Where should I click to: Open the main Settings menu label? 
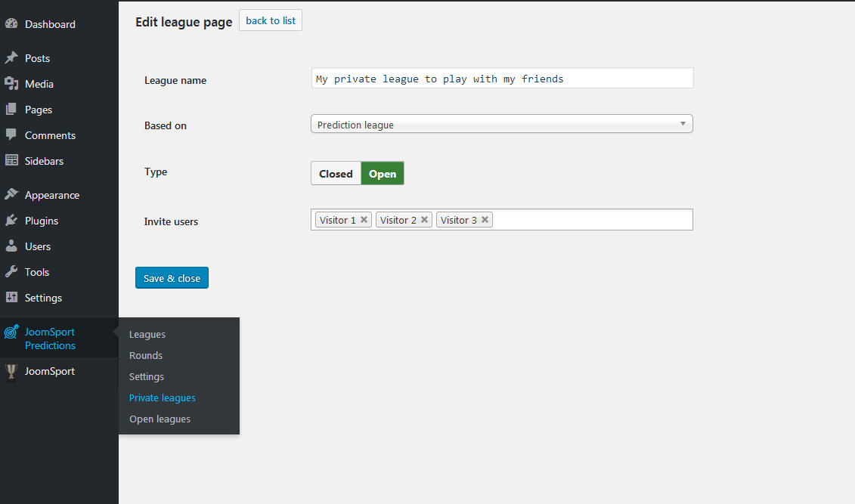pos(43,298)
